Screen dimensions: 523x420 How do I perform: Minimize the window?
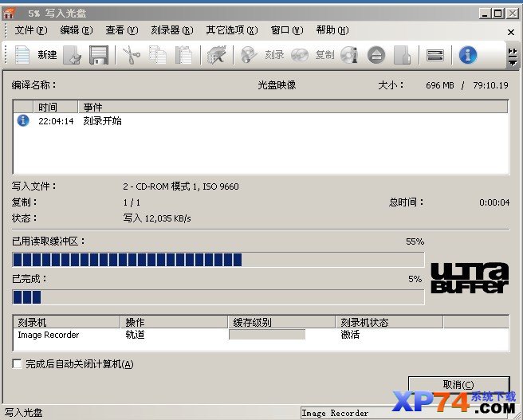click(x=485, y=14)
